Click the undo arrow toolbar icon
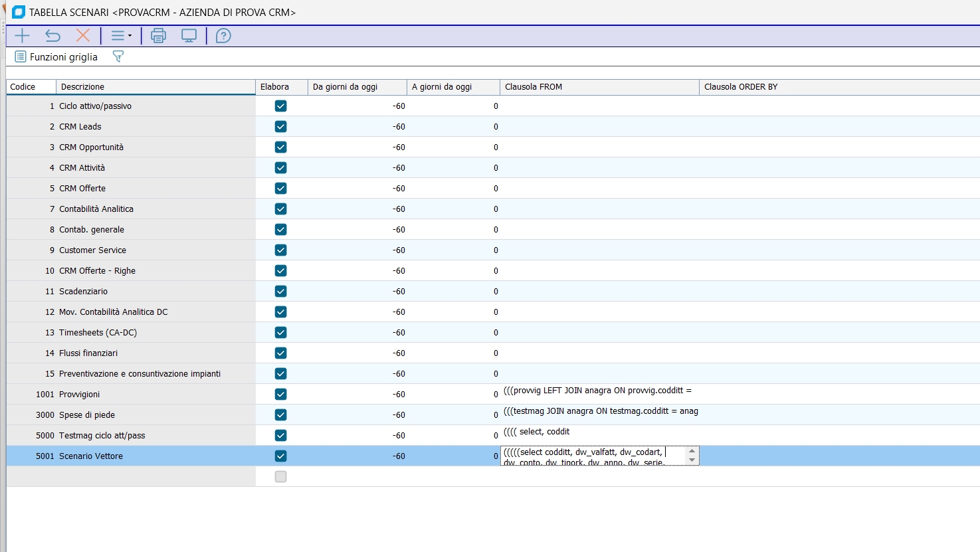The height and width of the screenshot is (552, 980). pyautogui.click(x=52, y=36)
